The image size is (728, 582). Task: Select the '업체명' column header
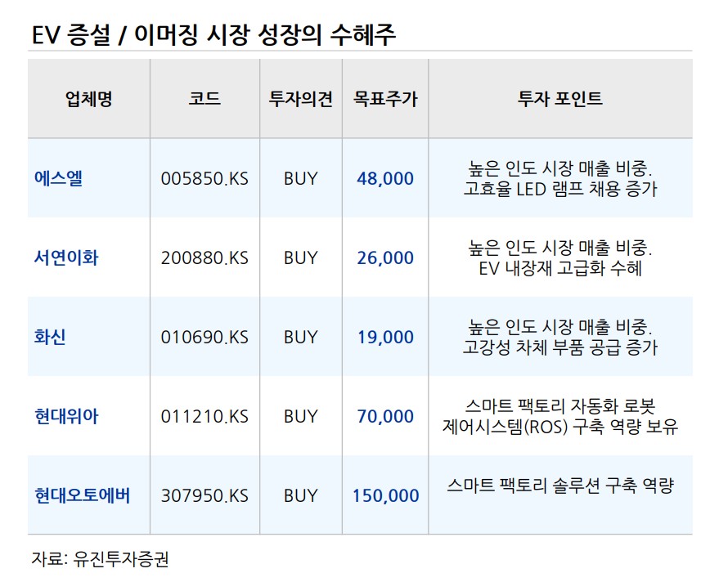coord(88,99)
